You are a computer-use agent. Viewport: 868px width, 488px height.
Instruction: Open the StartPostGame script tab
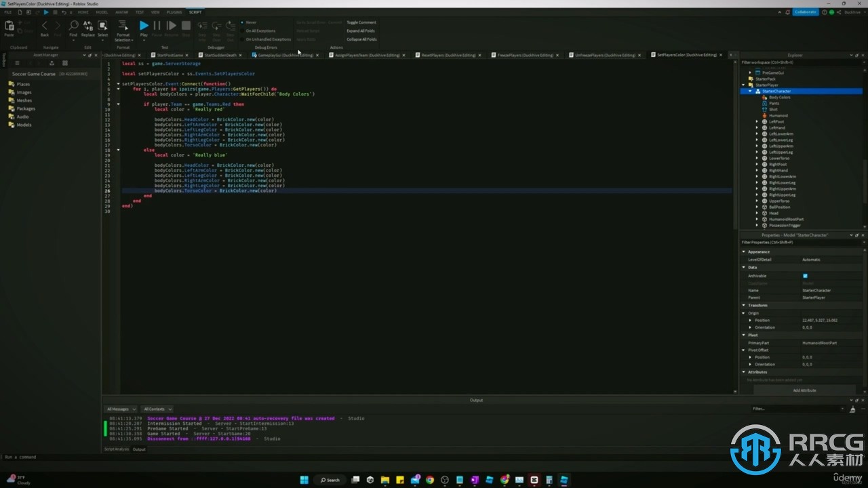pyautogui.click(x=170, y=55)
